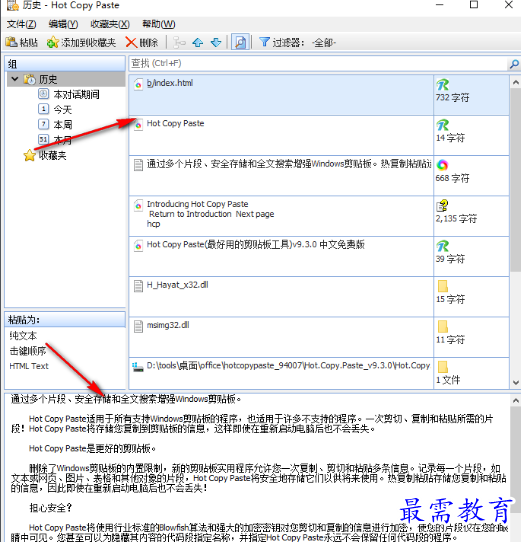Select the Today (今天) history group
521x542 pixels.
[63, 110]
